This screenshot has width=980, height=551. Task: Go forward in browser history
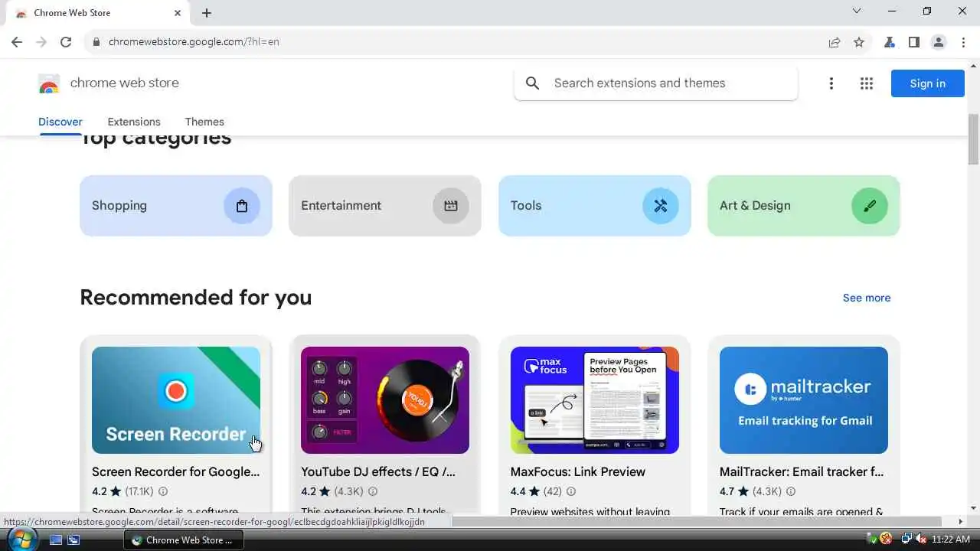coord(41,42)
